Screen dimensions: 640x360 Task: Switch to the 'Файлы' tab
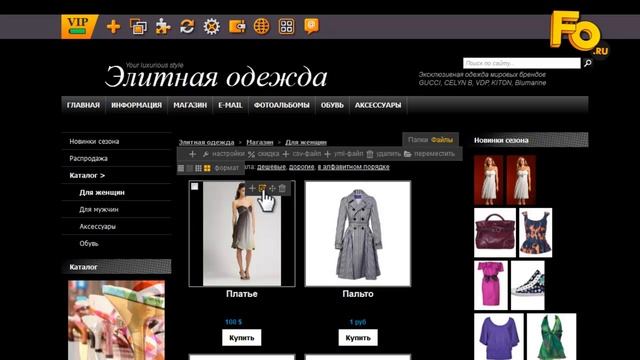pyautogui.click(x=442, y=140)
